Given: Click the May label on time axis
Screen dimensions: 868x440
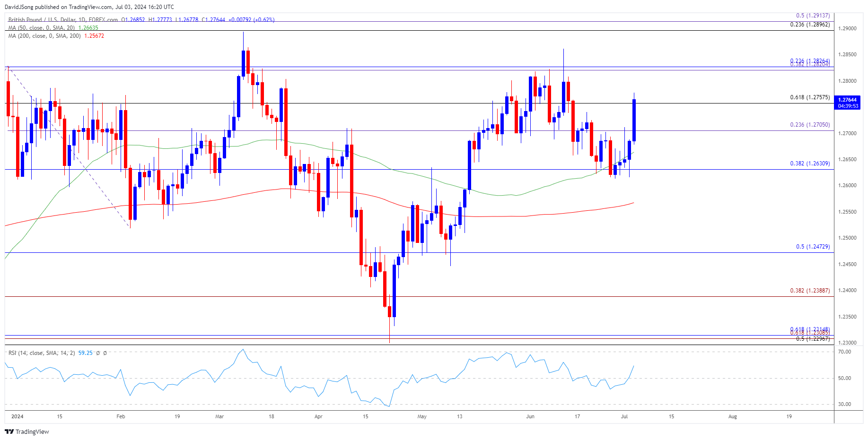Looking at the screenshot, I should [422, 417].
